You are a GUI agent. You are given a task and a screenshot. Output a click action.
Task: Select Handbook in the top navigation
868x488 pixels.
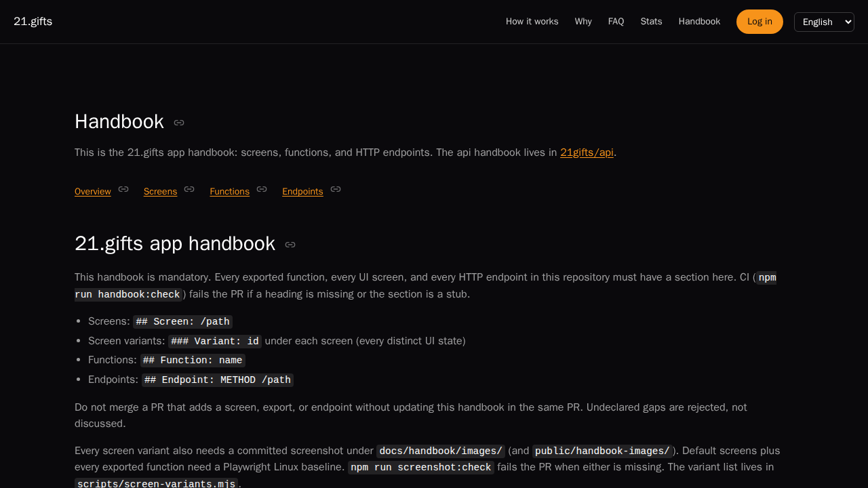coord(699,22)
